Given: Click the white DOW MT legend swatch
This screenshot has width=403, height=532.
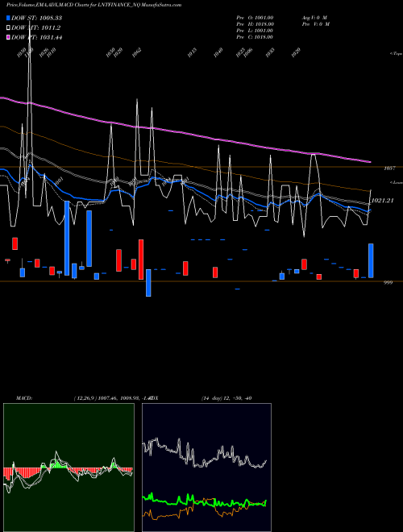Looking at the screenshot, I should (8, 28).
